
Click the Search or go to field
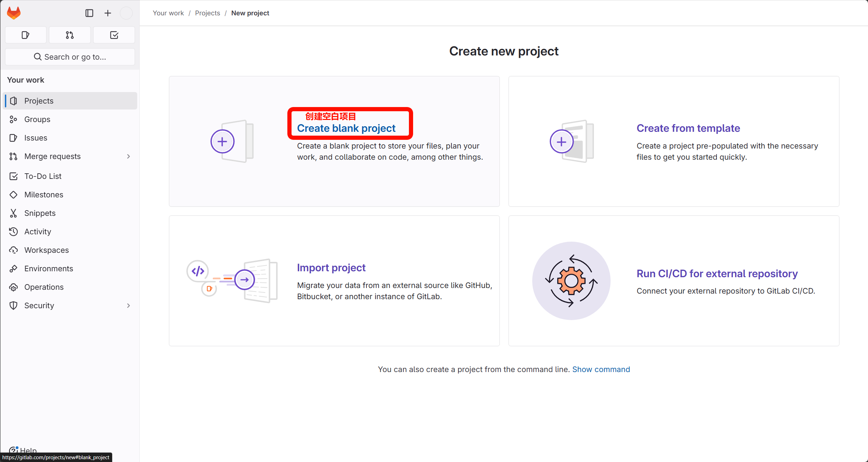pos(70,57)
